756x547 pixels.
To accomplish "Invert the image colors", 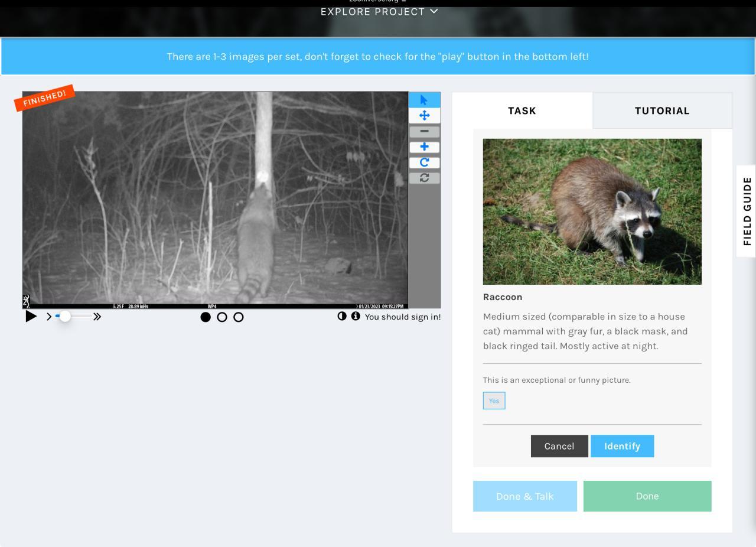I will [342, 316].
